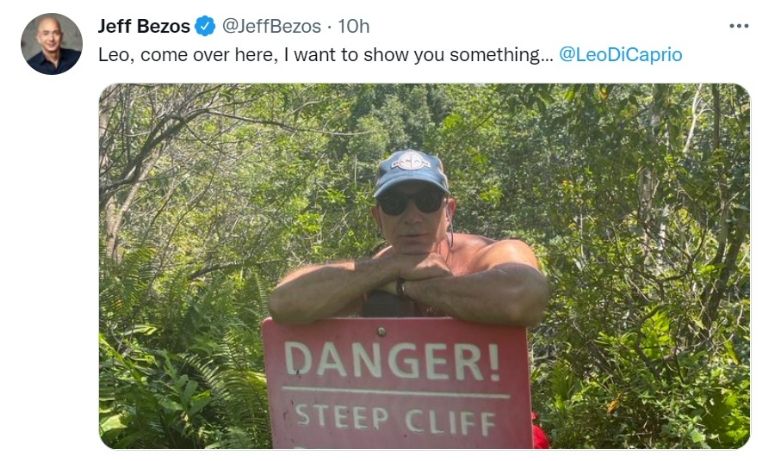
Task: Click the man's dark sunglasses
Action: pos(411,201)
